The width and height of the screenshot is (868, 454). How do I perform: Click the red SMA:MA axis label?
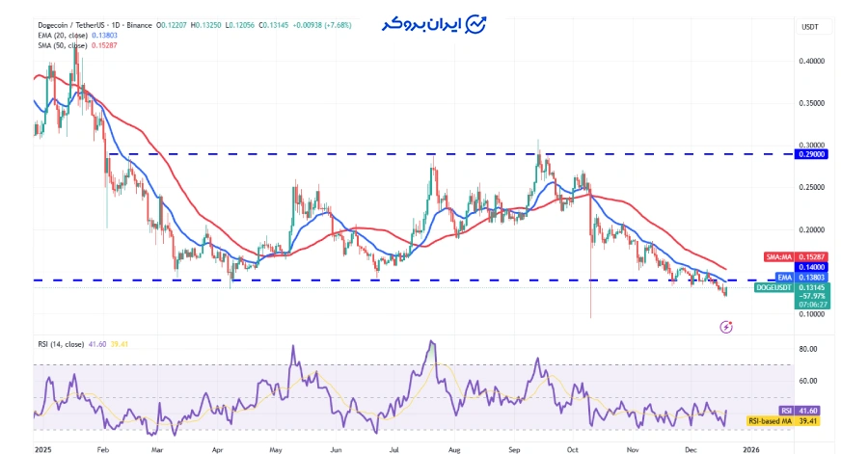pyautogui.click(x=778, y=257)
